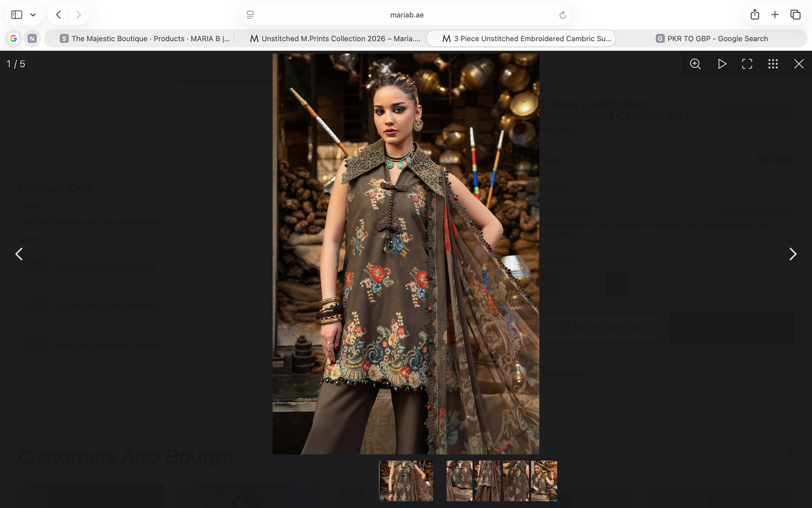Select the last thumbnail in the strip
Image resolution: width=812 pixels, height=508 pixels.
click(x=544, y=481)
